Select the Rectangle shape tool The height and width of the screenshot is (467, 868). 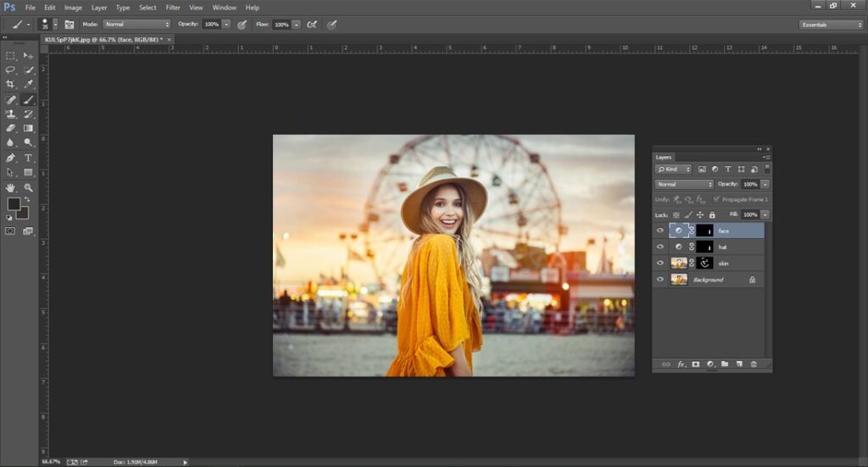(x=28, y=173)
